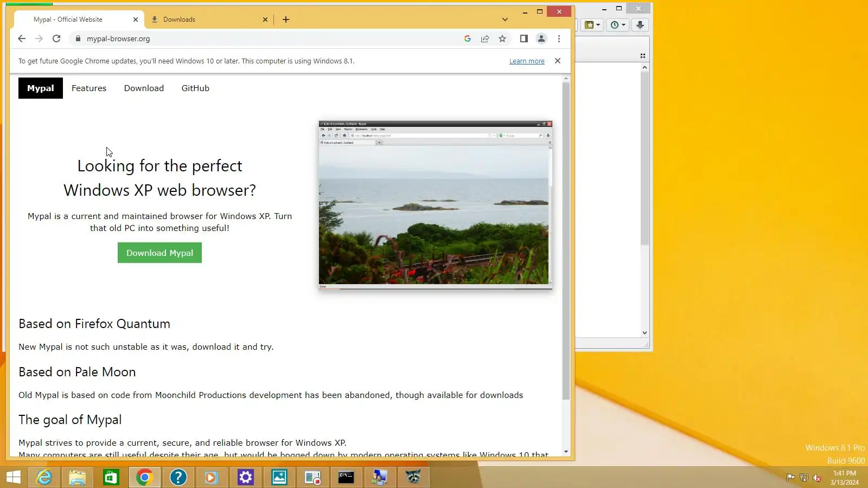868x488 pixels.
Task: Click the grid icon in the background window
Action: tap(643, 56)
